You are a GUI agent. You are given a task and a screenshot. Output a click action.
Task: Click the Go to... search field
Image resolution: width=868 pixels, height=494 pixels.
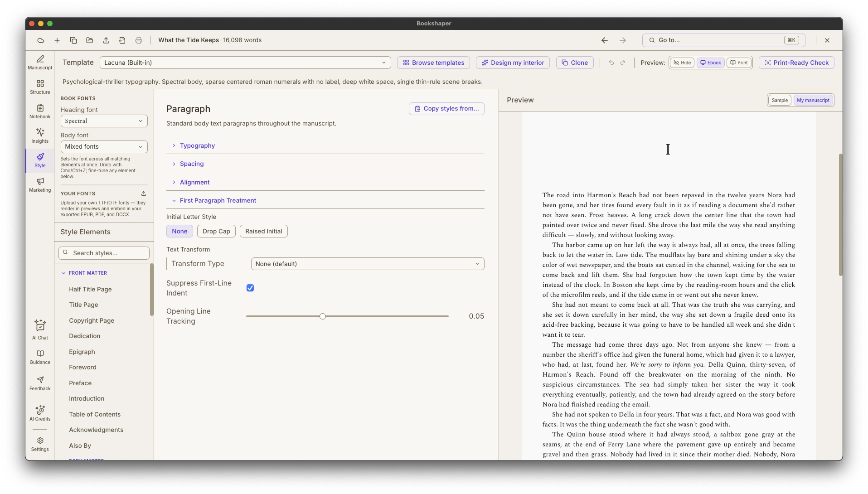coord(723,40)
